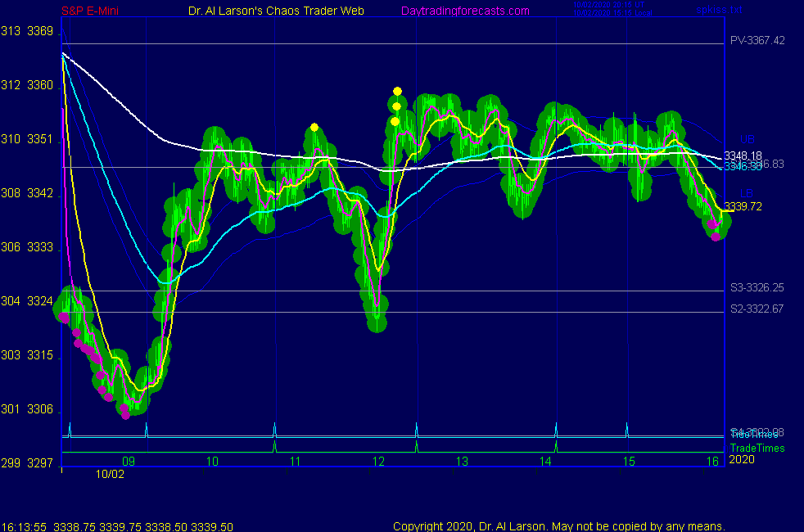Screen dimensions: 804x532
Task: Click the S3-3326.25 support label
Action: [757, 288]
